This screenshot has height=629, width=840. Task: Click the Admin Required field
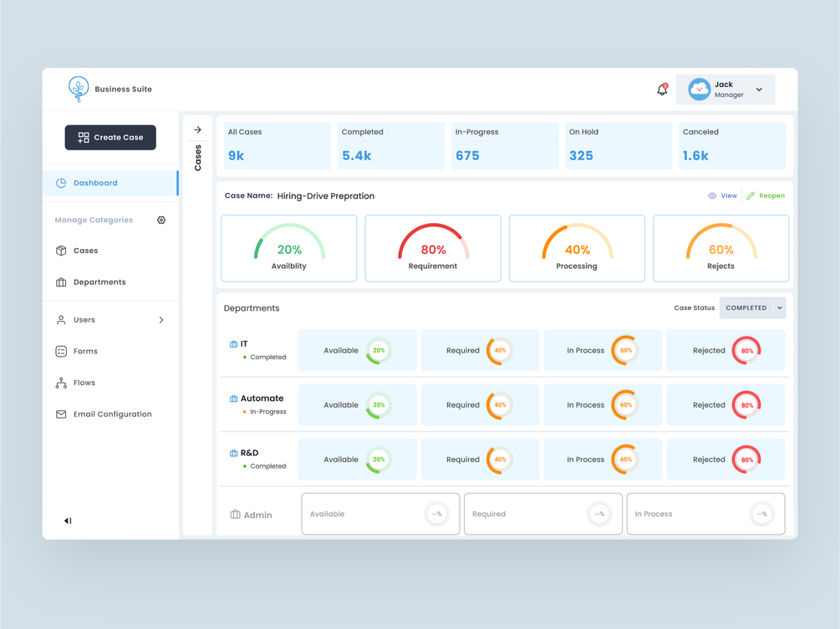[x=543, y=514]
